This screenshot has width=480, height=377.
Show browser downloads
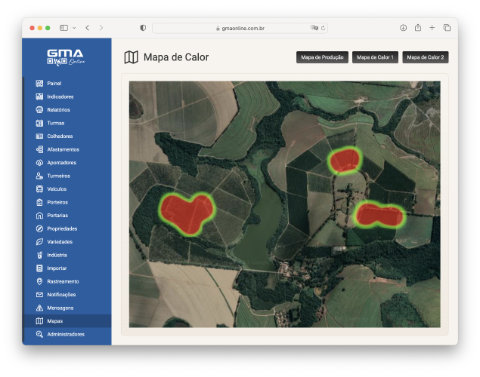(403, 28)
